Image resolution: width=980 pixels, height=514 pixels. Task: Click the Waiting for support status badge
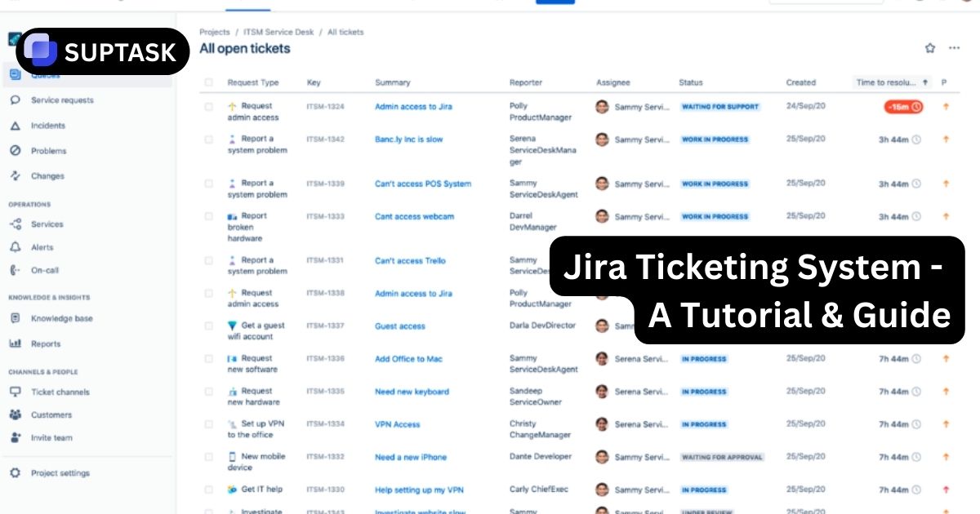pyautogui.click(x=720, y=107)
